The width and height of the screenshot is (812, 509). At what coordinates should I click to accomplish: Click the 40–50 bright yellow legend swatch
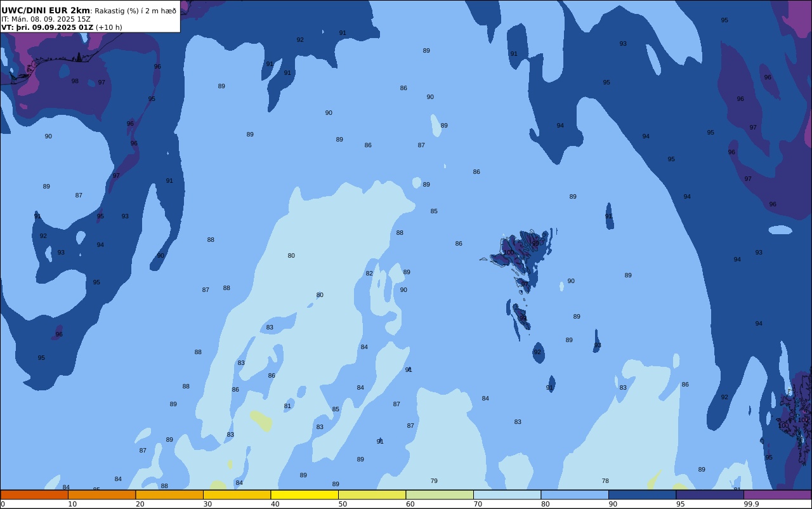pos(304,494)
